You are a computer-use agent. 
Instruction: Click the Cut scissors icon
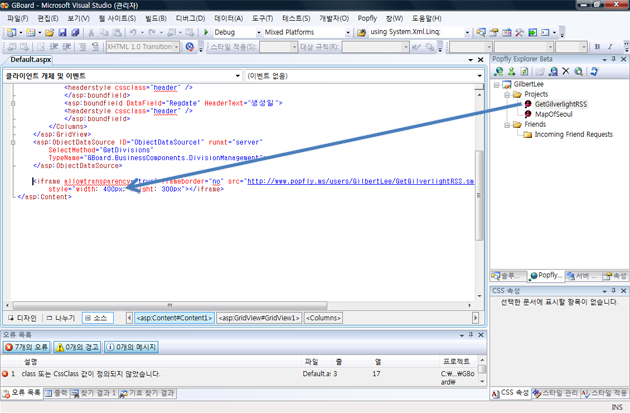coord(91,32)
